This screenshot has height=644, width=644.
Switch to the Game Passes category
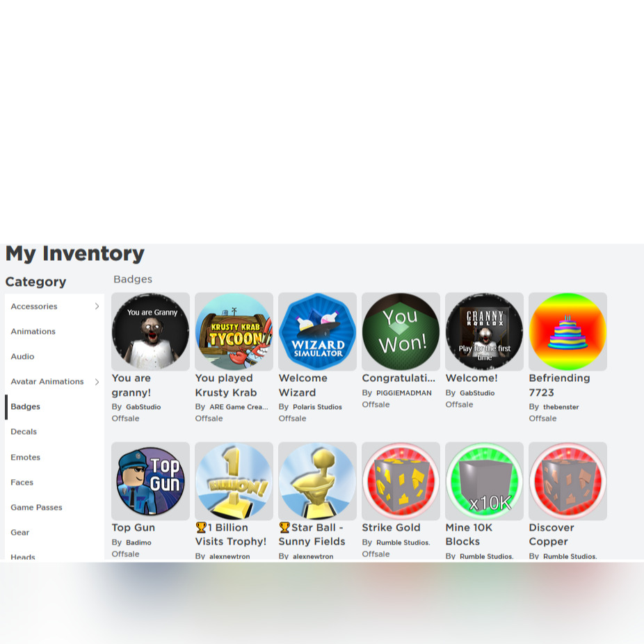click(37, 507)
